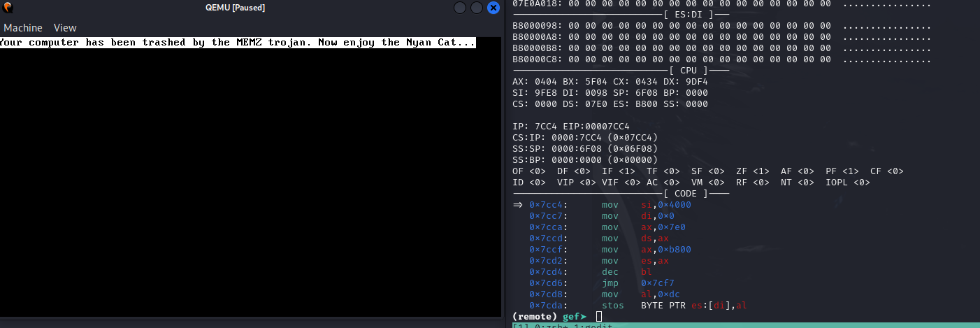
Task: Click the MEMZ trojan message line
Action: [x=237, y=43]
